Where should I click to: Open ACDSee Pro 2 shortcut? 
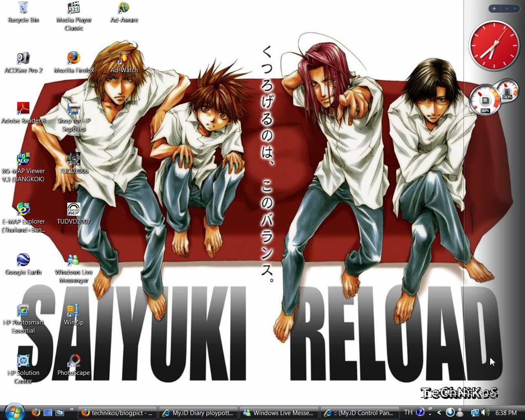pos(23,59)
